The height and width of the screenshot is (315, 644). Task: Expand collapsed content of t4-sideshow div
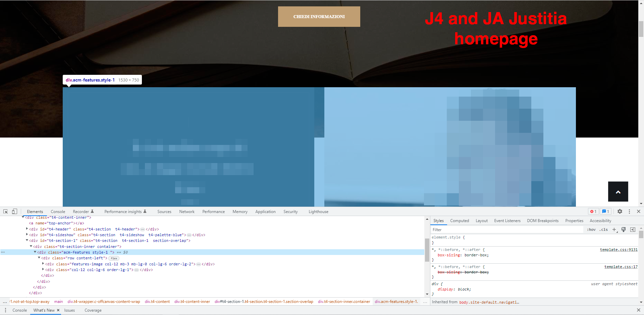click(189, 235)
